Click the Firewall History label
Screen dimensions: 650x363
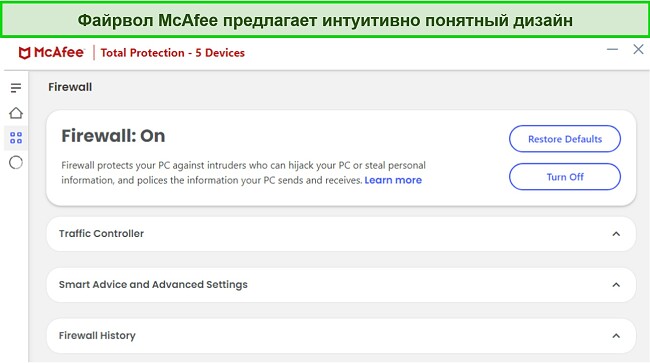pyautogui.click(x=97, y=336)
